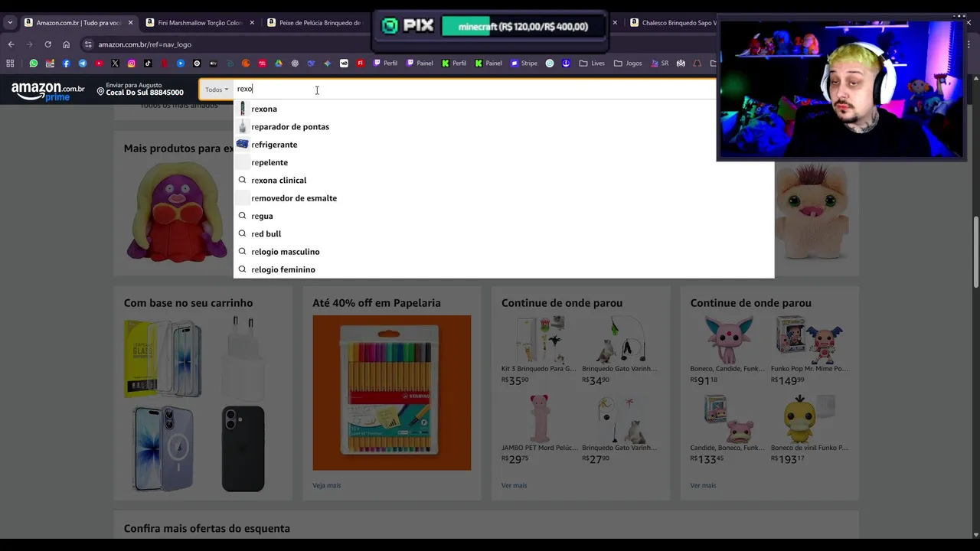The image size is (980, 551).
Task: Click 'Ver mais' under Funko Pop card
Action: tap(703, 485)
